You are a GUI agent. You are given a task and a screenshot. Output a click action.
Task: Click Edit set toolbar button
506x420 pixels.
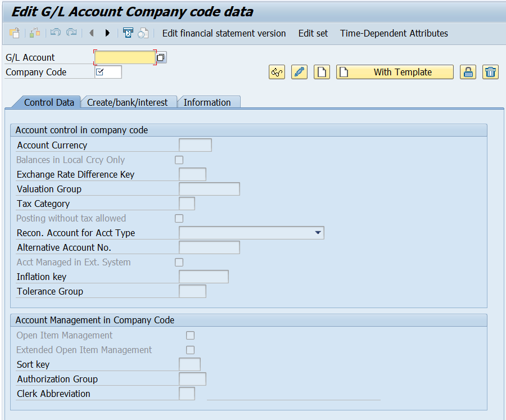click(313, 33)
